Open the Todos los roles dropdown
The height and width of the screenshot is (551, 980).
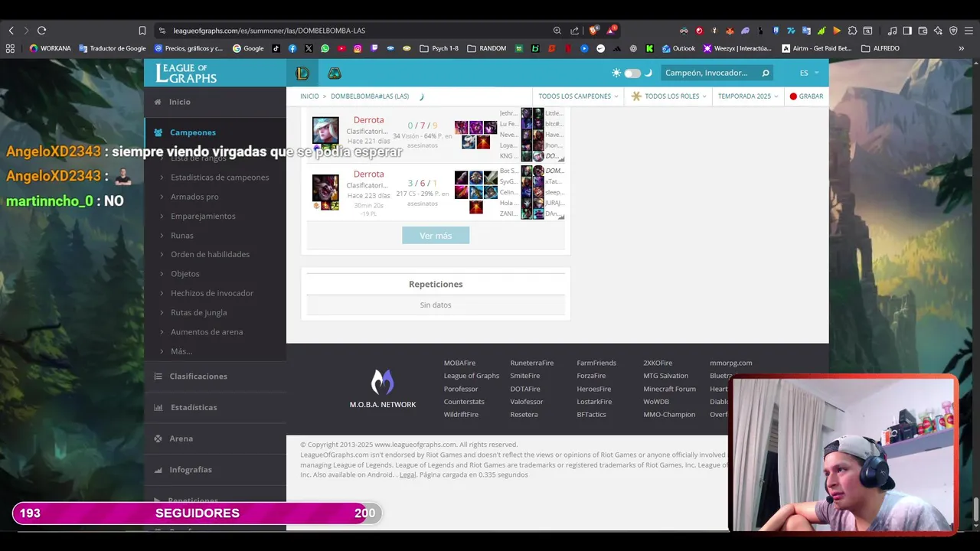[x=667, y=96]
